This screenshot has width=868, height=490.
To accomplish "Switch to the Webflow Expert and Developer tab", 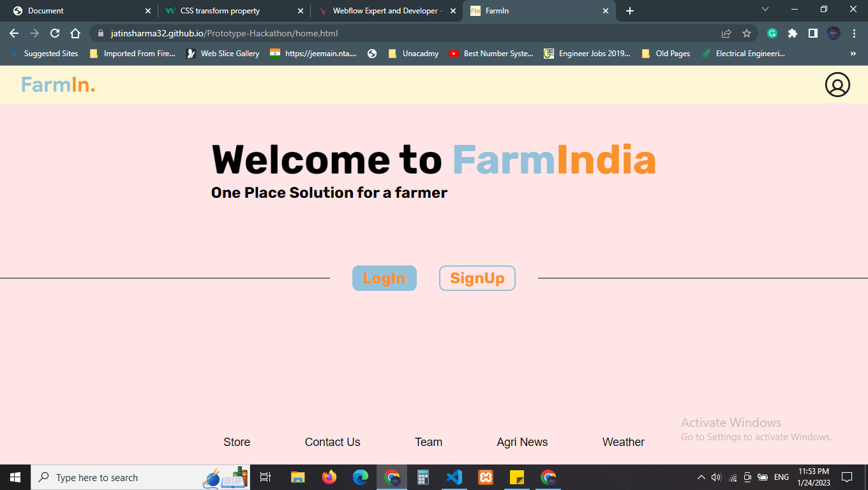I will click(387, 11).
